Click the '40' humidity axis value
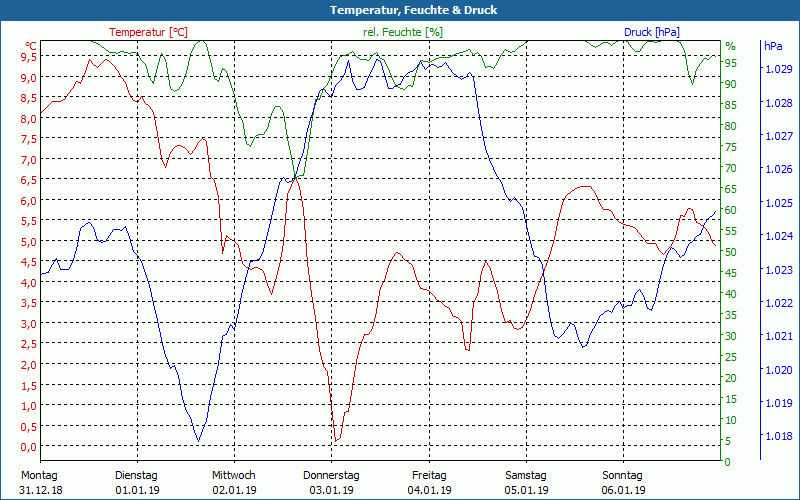 point(731,294)
